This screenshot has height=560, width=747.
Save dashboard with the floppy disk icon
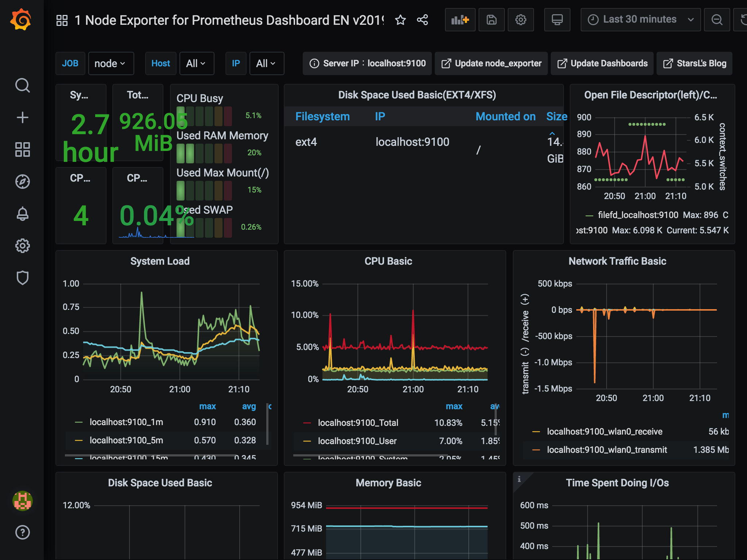[491, 20]
